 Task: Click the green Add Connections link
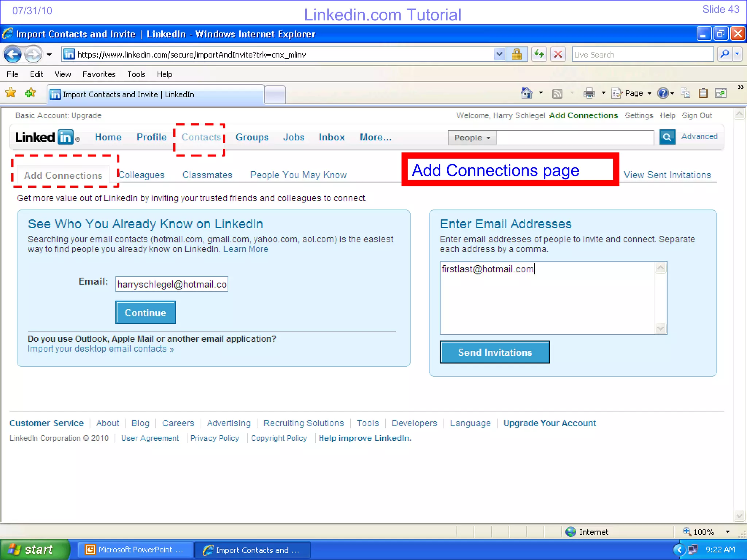click(584, 116)
